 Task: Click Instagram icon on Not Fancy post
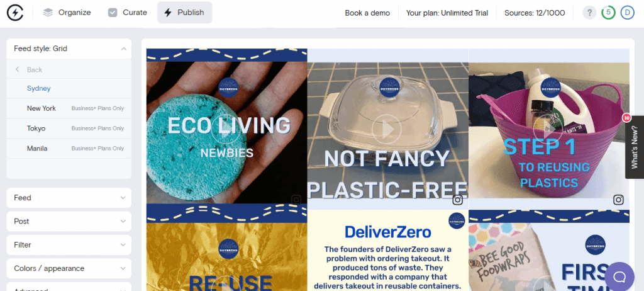pos(458,200)
